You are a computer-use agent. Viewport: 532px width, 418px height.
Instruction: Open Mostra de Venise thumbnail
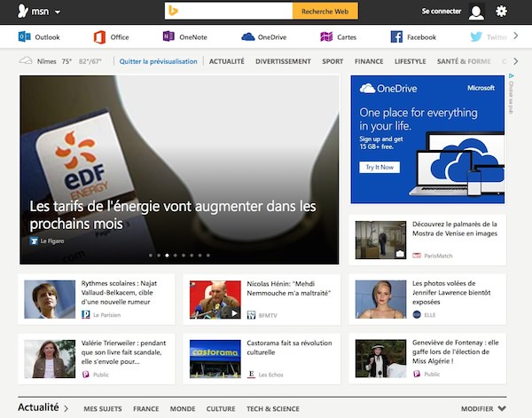point(380,240)
